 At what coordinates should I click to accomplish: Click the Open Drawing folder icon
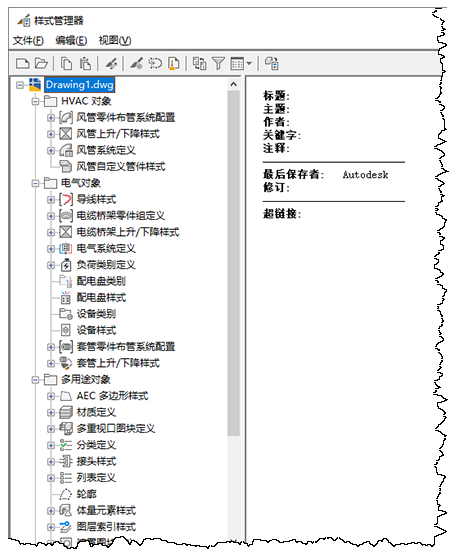(41, 64)
